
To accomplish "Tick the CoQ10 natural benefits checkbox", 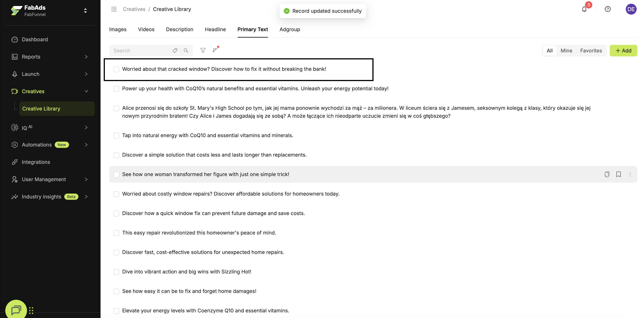I will [x=117, y=89].
